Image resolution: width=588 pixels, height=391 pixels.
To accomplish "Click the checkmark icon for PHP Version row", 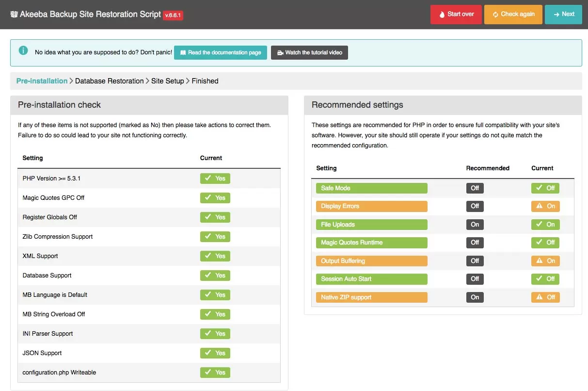I will pos(207,179).
